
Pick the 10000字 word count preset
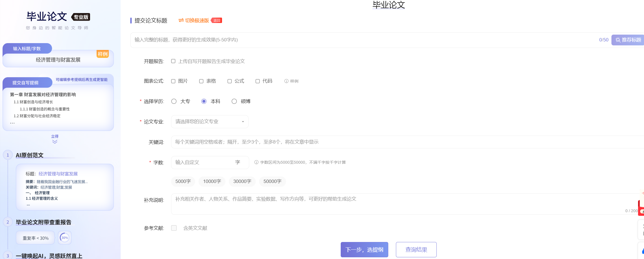(212, 181)
